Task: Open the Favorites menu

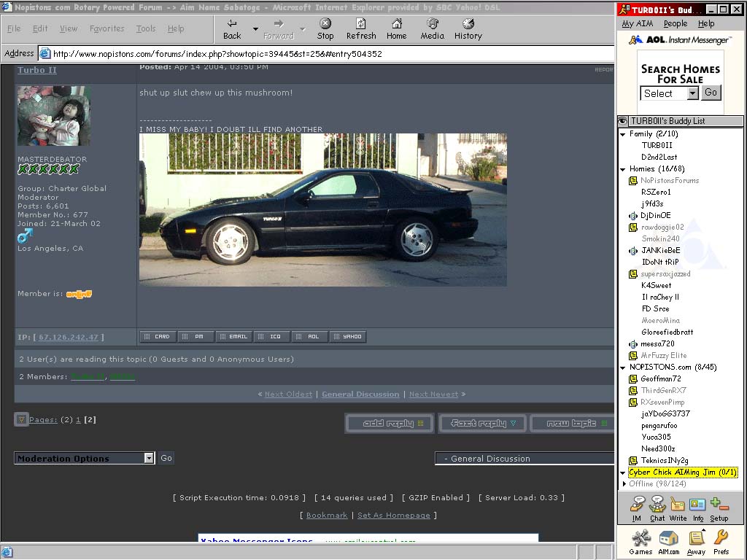Action: 107,28
